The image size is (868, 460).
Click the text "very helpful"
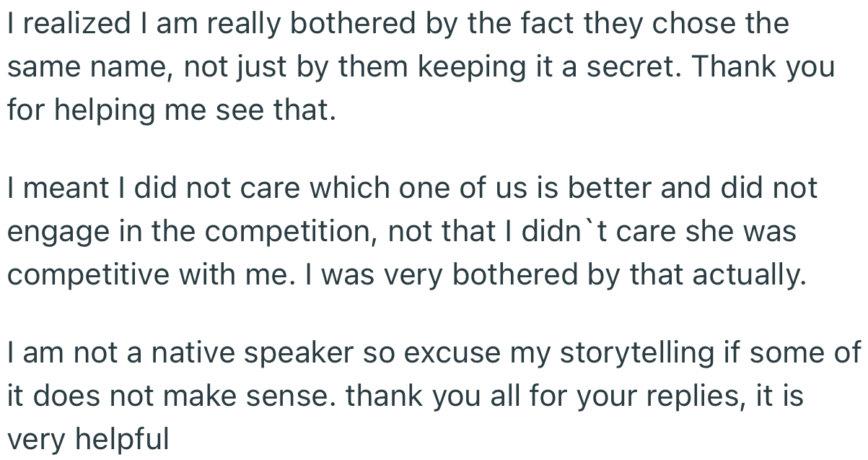88,438
